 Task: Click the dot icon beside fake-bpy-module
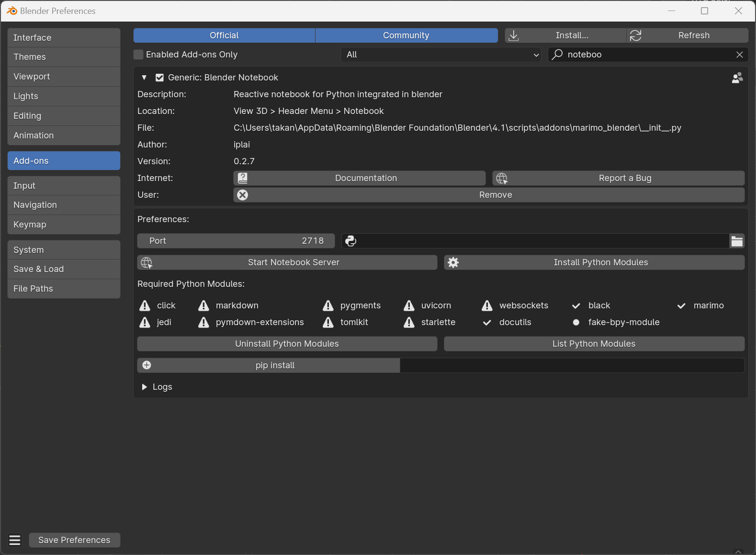(576, 322)
